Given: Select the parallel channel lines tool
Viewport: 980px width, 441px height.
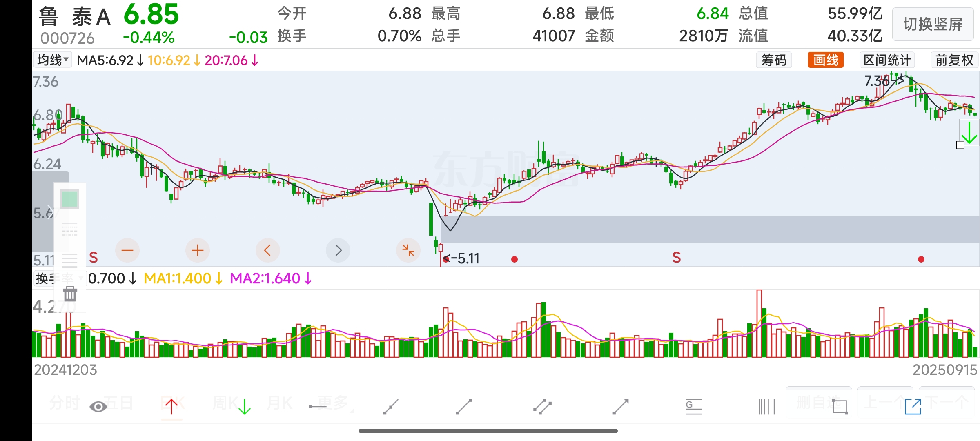Looking at the screenshot, I should point(542,407).
